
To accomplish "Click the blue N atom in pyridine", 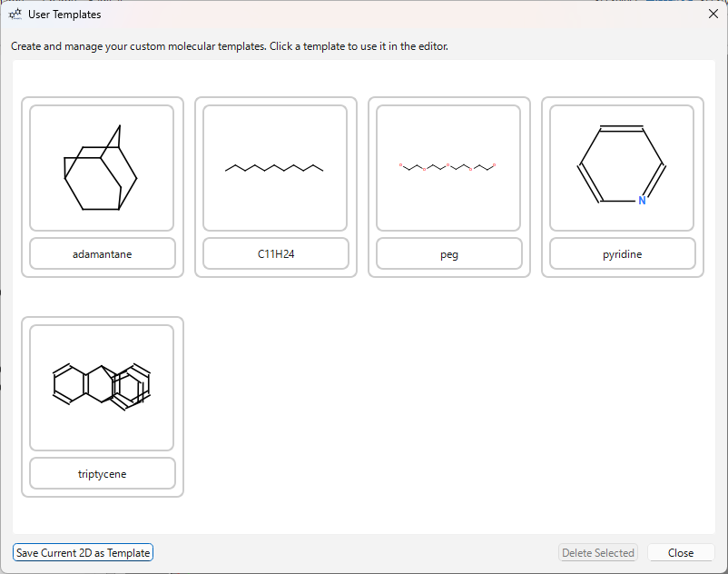I will tap(642, 201).
